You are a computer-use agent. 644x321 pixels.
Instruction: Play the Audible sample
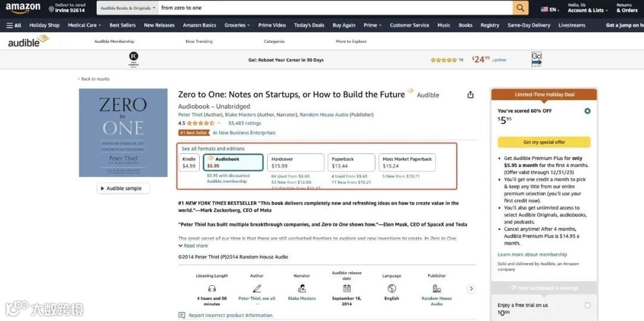(123, 188)
